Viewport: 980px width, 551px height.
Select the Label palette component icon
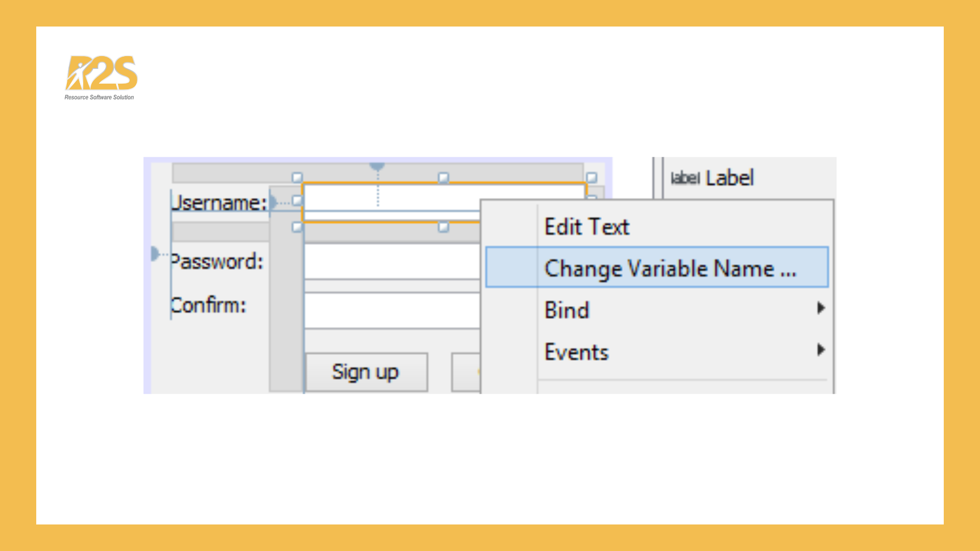(x=684, y=178)
